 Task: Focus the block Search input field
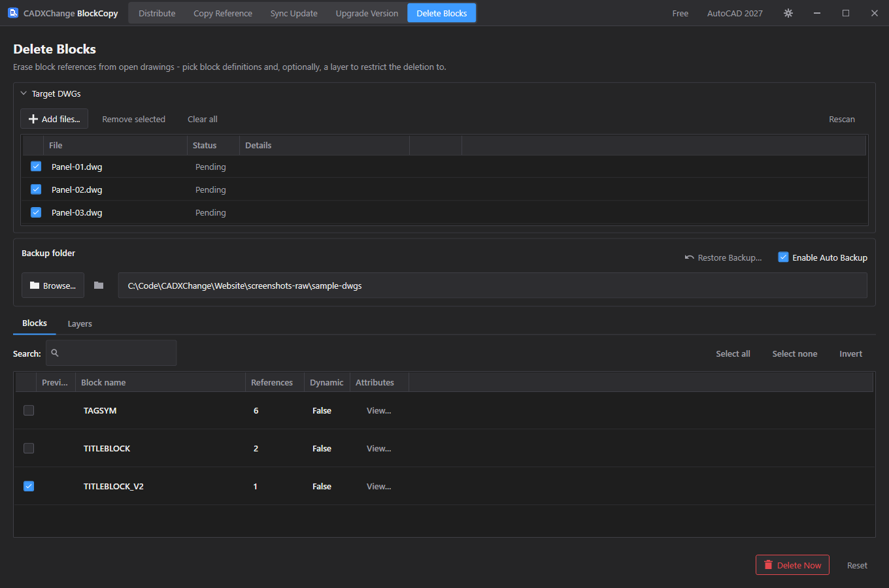(111, 353)
